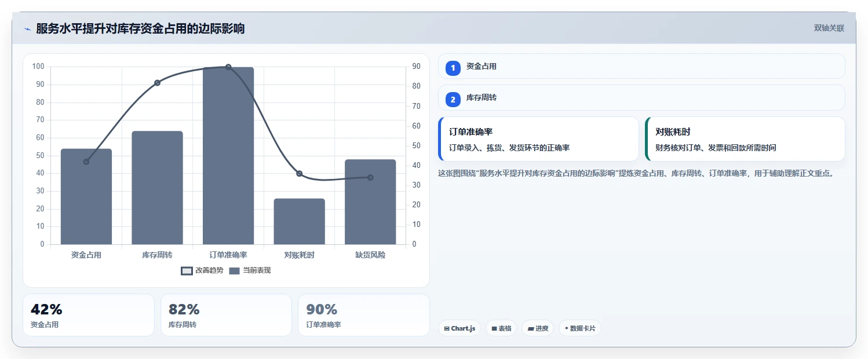Click the title icon beside 服务水平提升 heading
Screen dimensions: 868x359
tap(27, 29)
